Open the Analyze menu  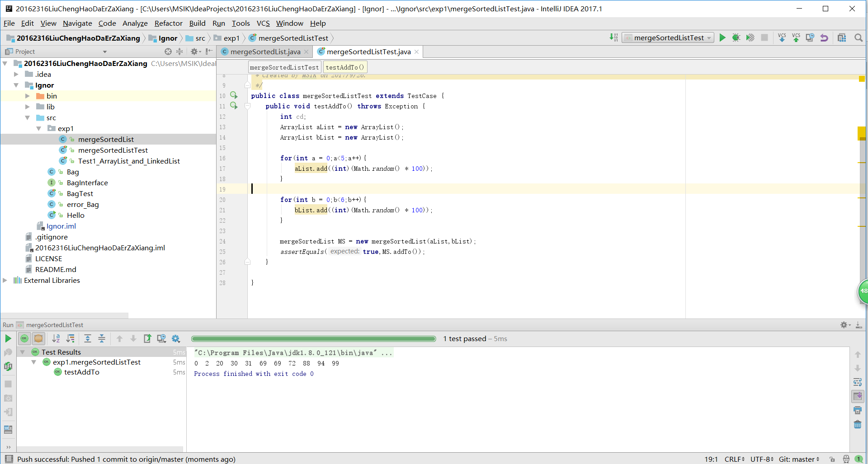tap(135, 23)
